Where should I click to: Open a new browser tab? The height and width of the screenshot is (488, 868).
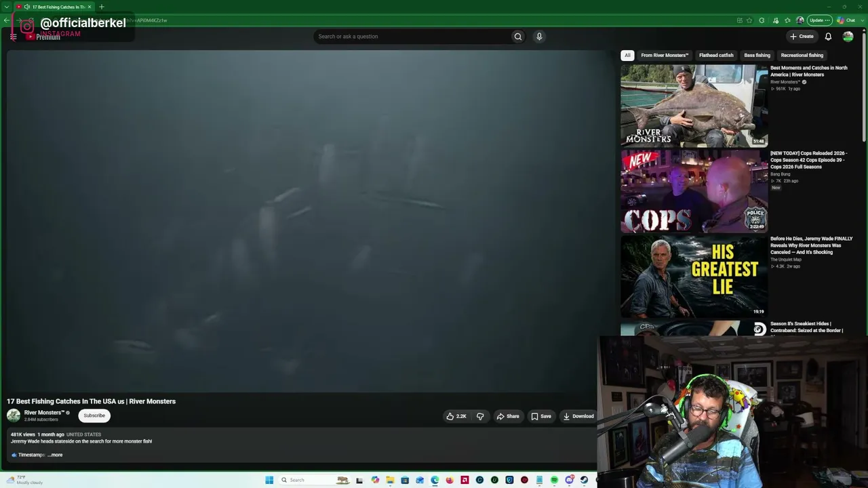pos(102,7)
